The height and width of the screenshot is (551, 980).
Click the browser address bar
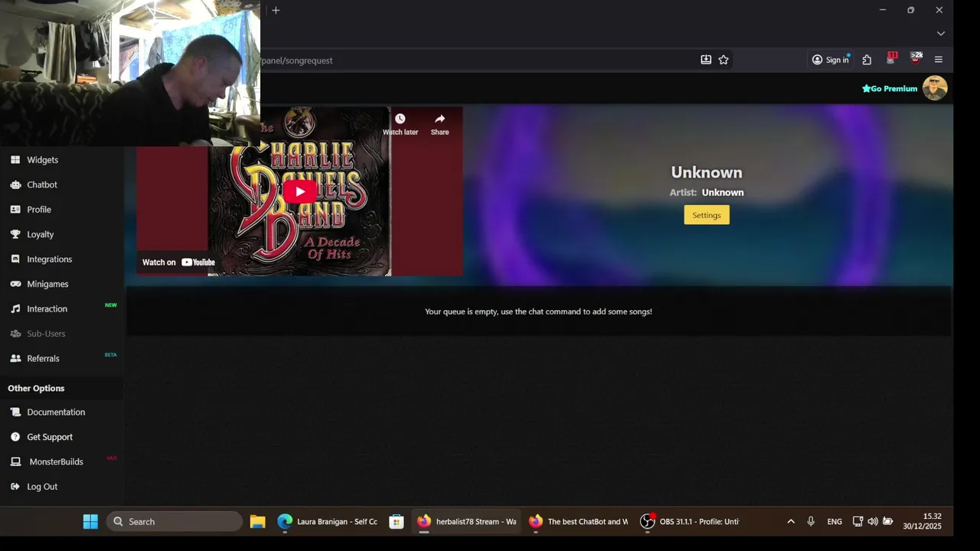[475, 60]
